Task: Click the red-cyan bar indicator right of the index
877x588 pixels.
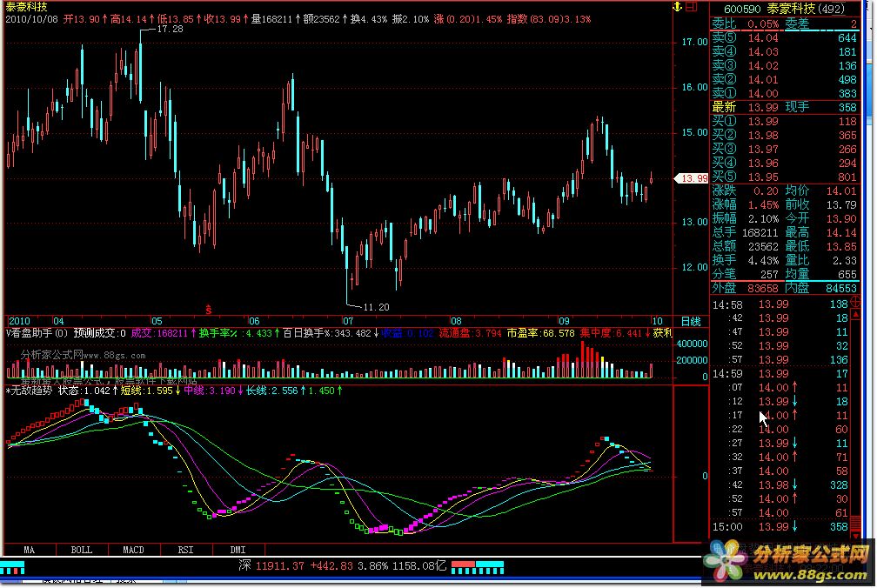Action: coord(477,567)
